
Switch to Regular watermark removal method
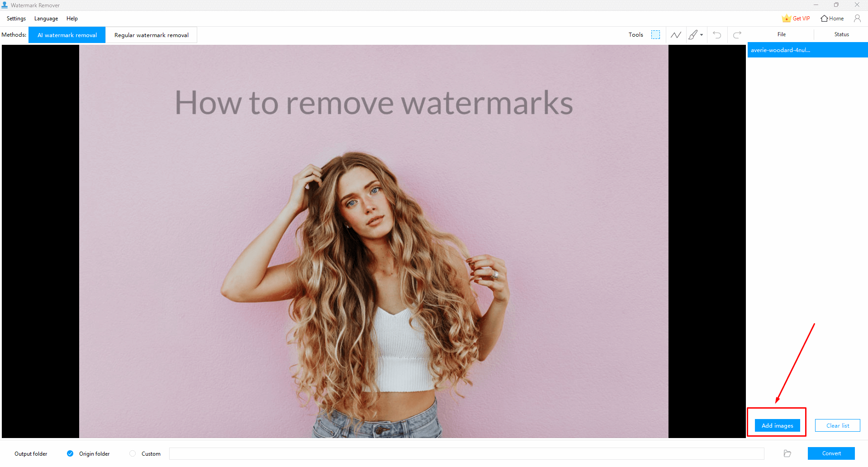coord(152,35)
